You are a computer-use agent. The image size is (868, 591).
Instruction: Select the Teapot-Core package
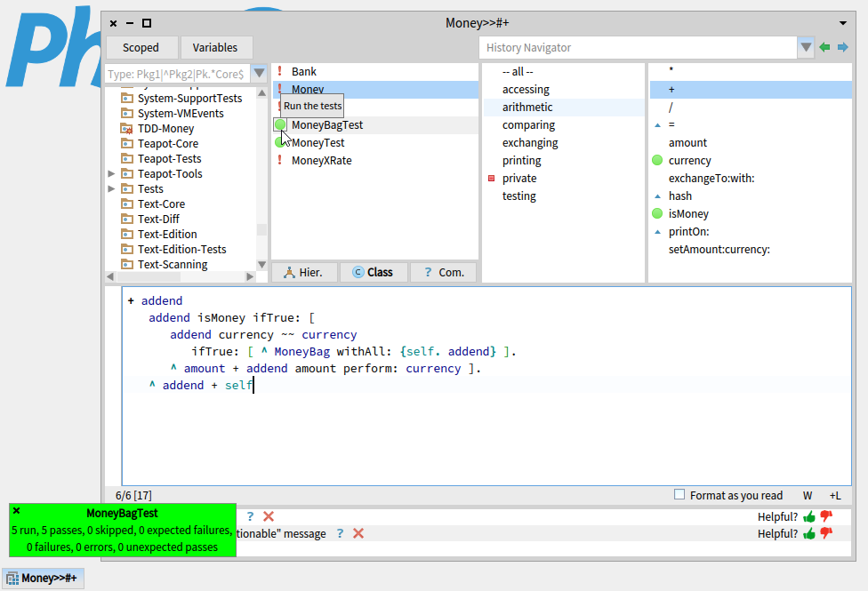pos(168,144)
